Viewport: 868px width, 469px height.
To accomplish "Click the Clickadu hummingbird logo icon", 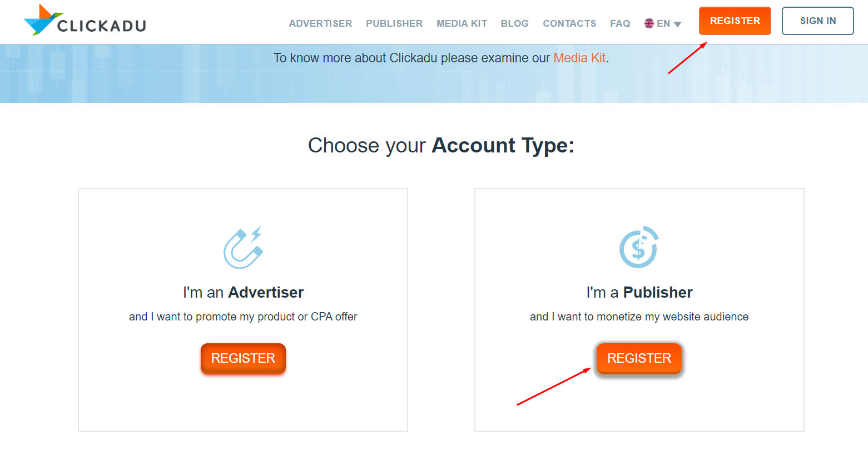I will pyautogui.click(x=43, y=20).
